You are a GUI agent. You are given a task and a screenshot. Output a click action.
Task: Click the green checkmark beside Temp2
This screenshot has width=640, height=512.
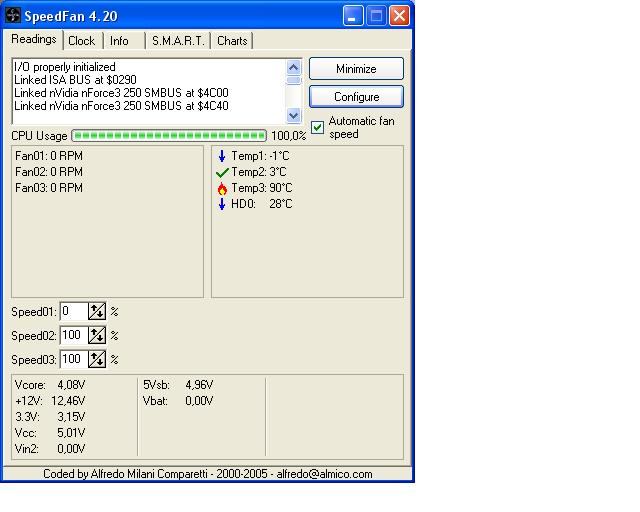pyautogui.click(x=222, y=173)
